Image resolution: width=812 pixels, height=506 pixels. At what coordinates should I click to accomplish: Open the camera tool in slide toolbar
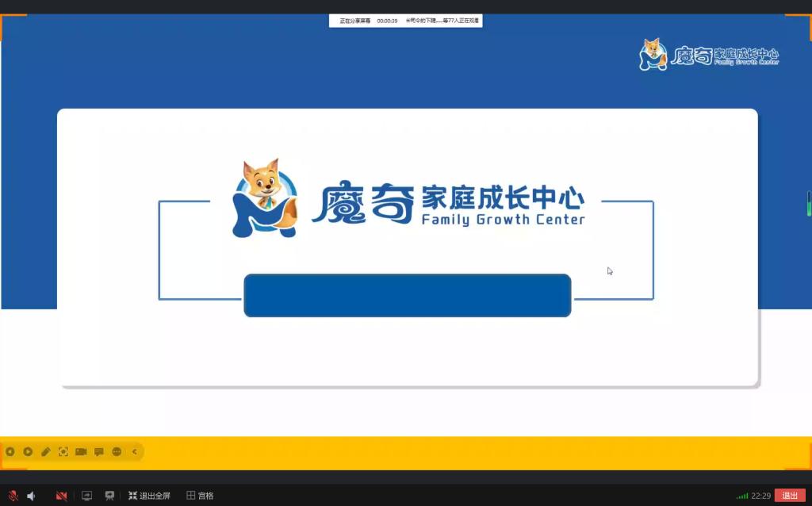[81, 451]
